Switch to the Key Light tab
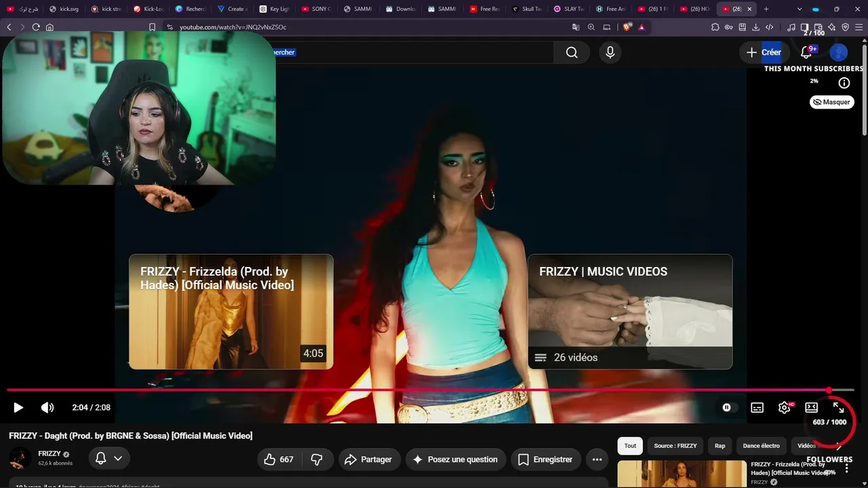Image resolution: width=868 pixels, height=488 pixels. coord(275,9)
